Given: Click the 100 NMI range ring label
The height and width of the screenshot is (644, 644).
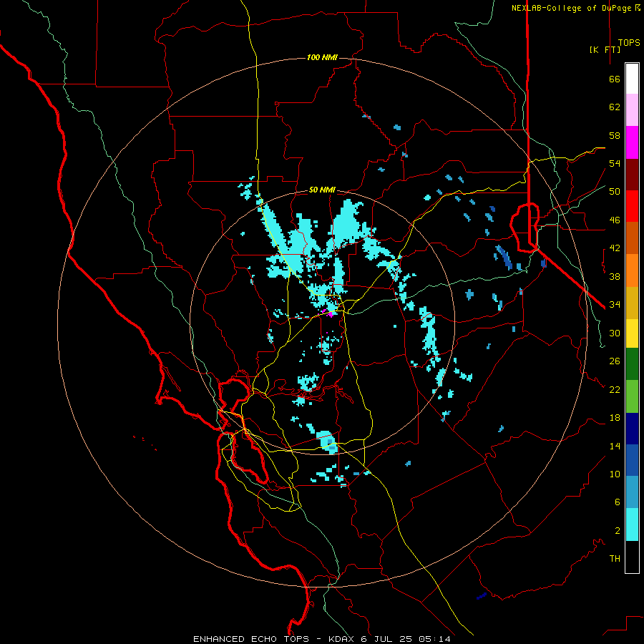Looking at the screenshot, I should point(322,57).
